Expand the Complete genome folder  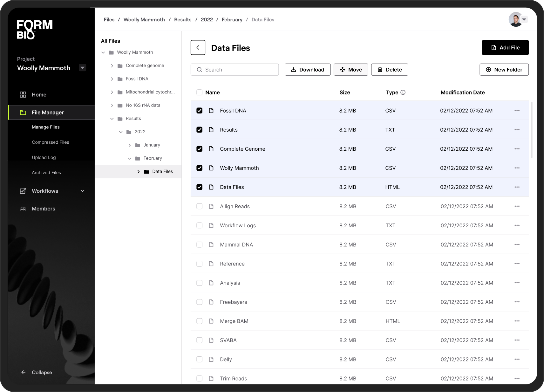[x=112, y=65]
